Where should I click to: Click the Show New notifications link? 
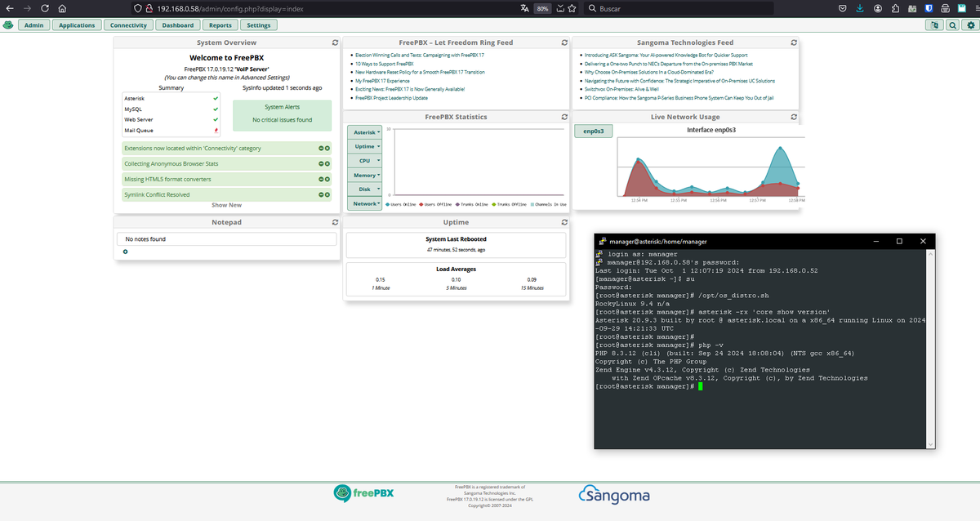pos(226,205)
